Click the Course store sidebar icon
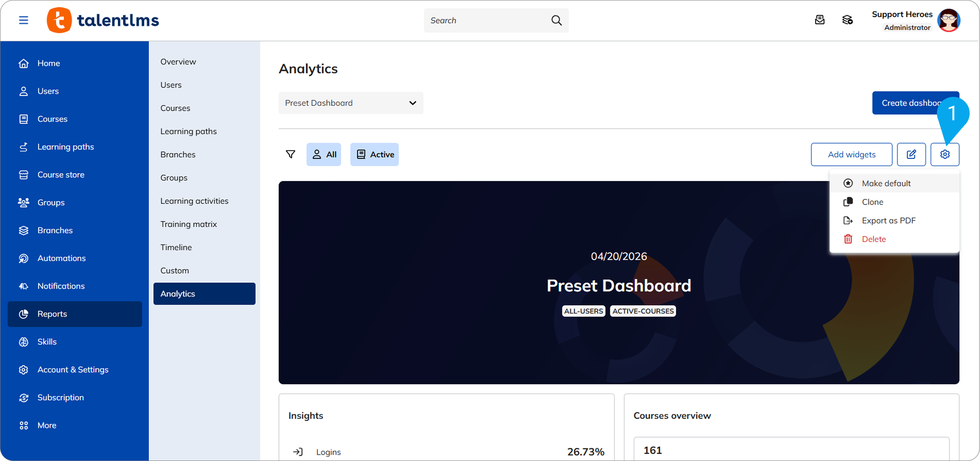The width and height of the screenshot is (980, 461). pyautogui.click(x=24, y=175)
